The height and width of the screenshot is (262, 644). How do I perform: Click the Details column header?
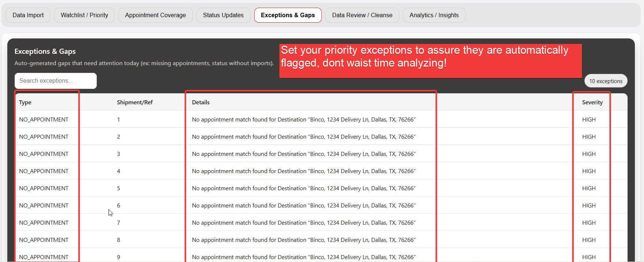pos(201,102)
